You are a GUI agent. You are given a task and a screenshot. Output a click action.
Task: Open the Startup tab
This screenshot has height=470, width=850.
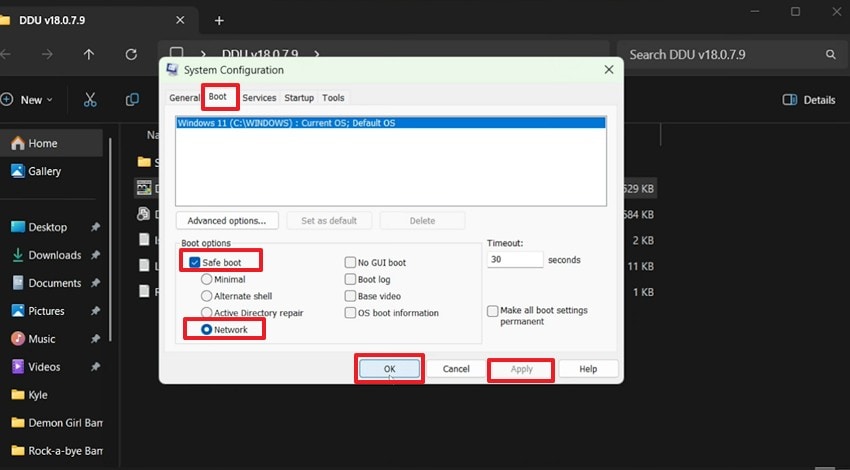pyautogui.click(x=299, y=98)
